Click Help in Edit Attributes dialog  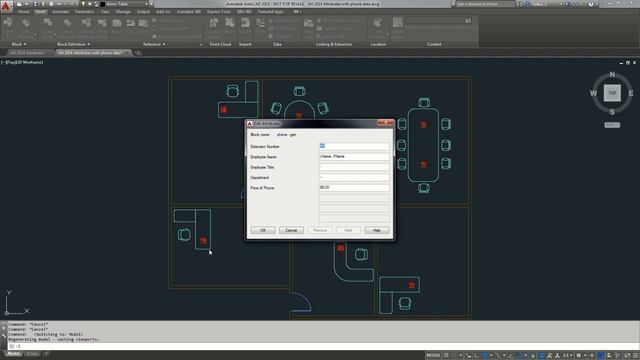pos(377,230)
